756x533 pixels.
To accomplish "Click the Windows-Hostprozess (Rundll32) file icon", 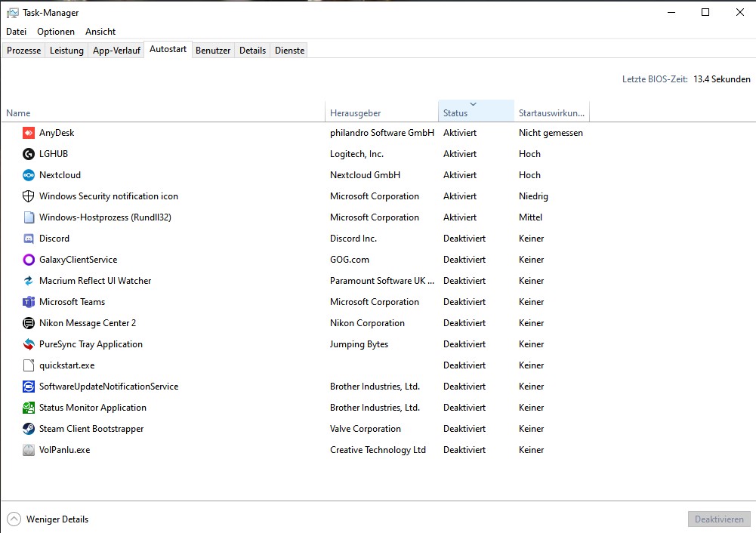I will [x=29, y=217].
